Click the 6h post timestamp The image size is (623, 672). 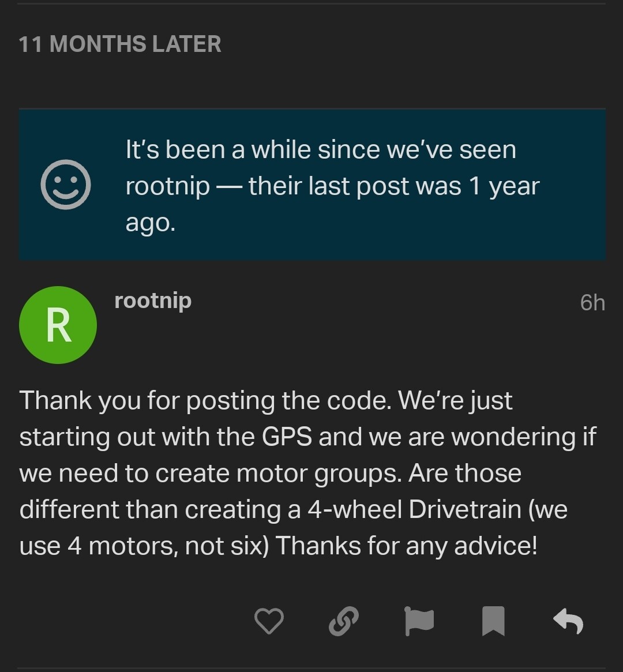[x=592, y=303]
